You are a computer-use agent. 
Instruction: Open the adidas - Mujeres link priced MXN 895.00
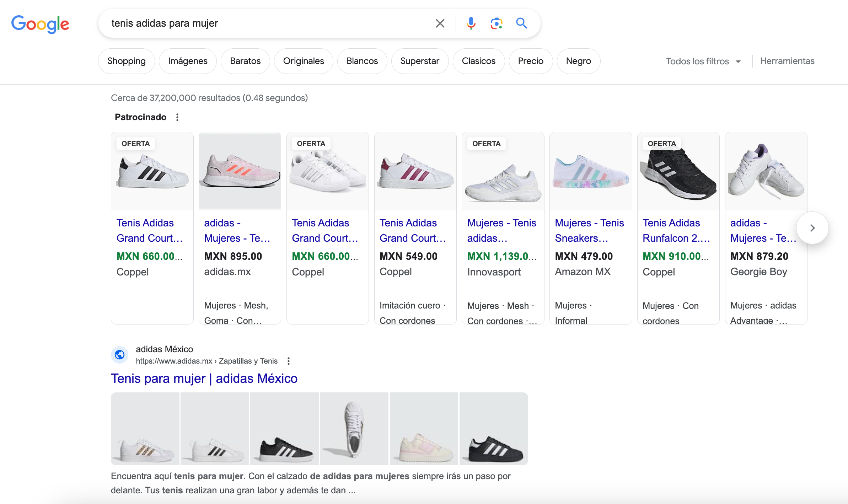click(x=237, y=230)
